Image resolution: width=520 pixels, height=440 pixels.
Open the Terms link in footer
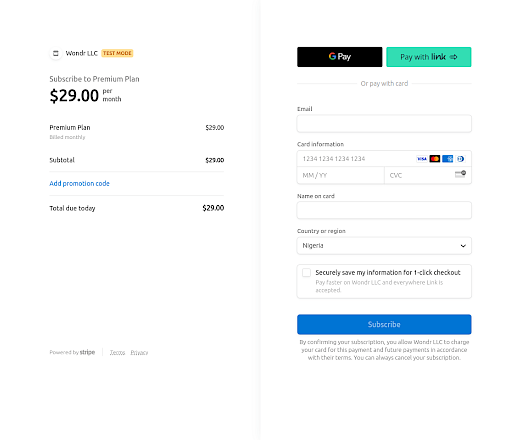117,353
